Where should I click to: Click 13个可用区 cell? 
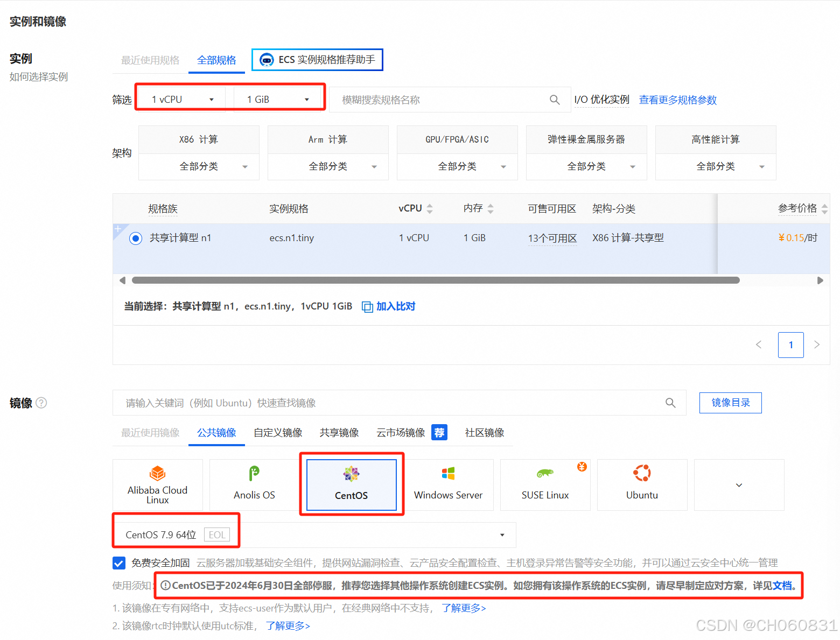[x=552, y=238]
